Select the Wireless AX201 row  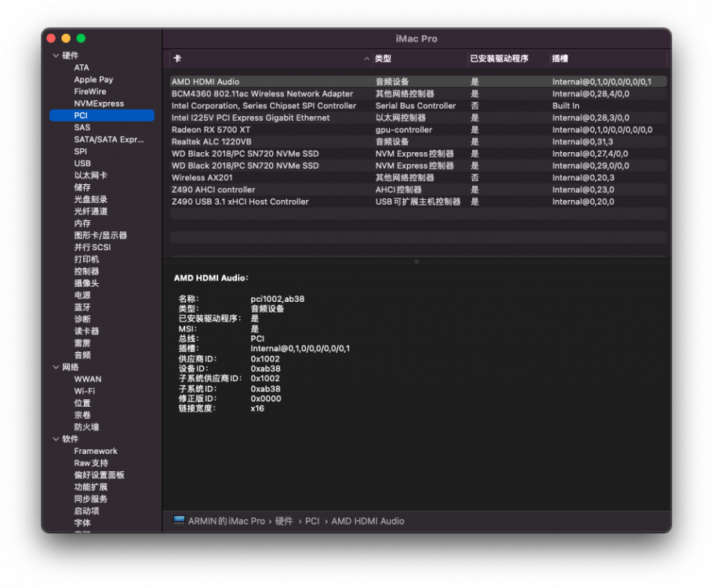coord(418,178)
